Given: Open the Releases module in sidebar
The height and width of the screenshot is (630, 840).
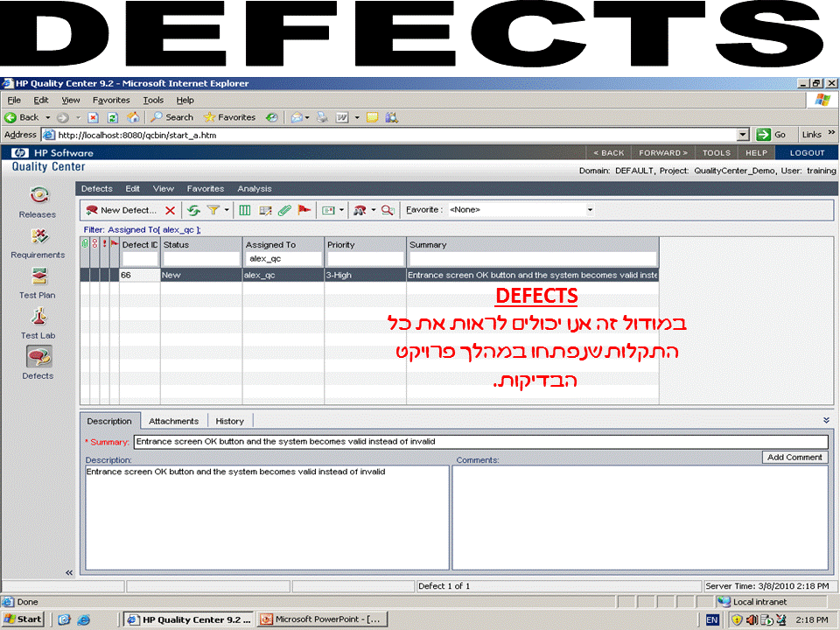Looking at the screenshot, I should tap(38, 202).
